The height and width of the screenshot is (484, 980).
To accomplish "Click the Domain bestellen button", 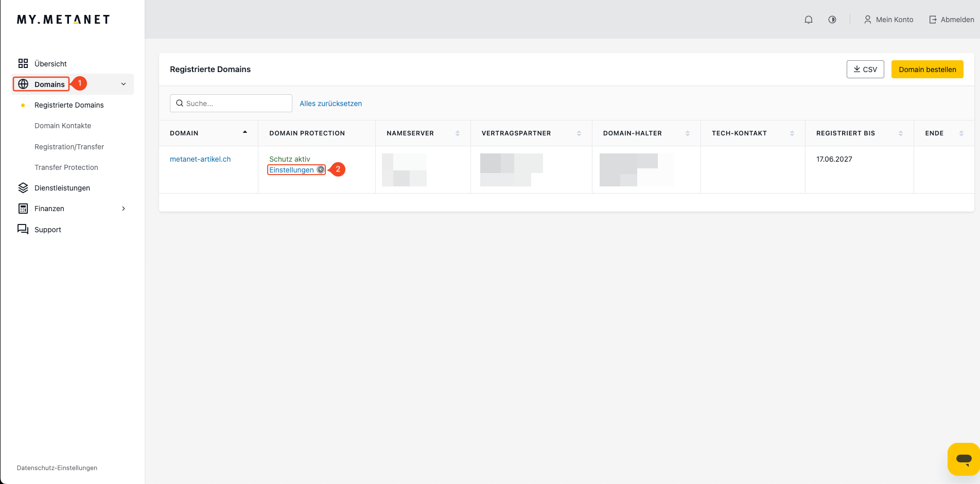I will (927, 70).
